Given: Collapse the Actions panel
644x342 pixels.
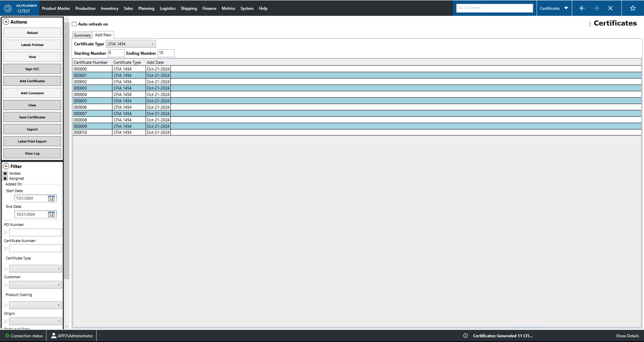Looking at the screenshot, I should pos(6,22).
